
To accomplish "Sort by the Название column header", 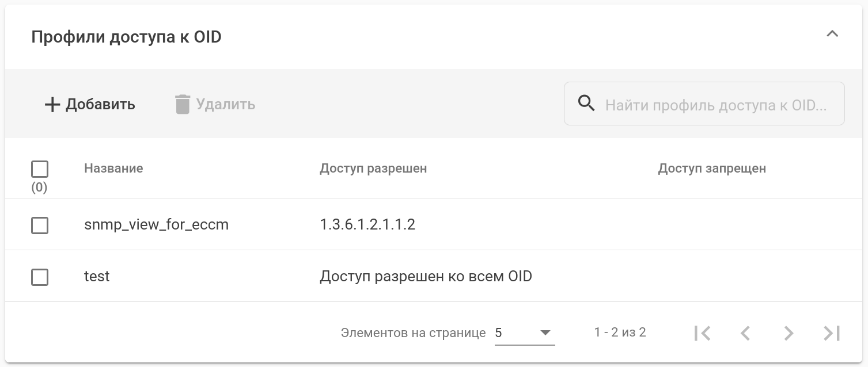I will click(x=113, y=169).
